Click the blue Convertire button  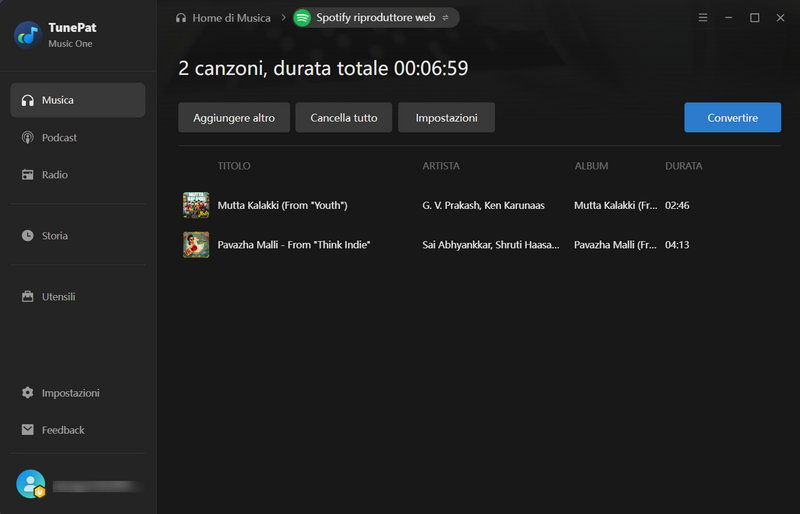pos(733,117)
